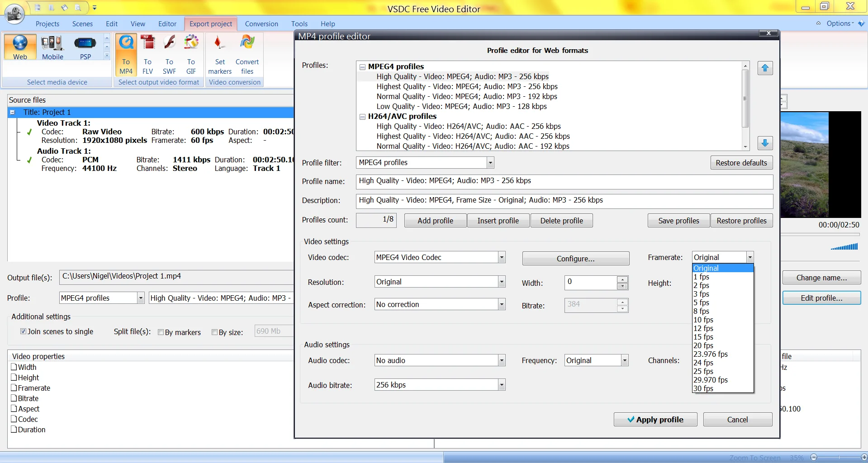Click the help icon next to Options
Screen dimensions: 868x463
[x=861, y=24]
